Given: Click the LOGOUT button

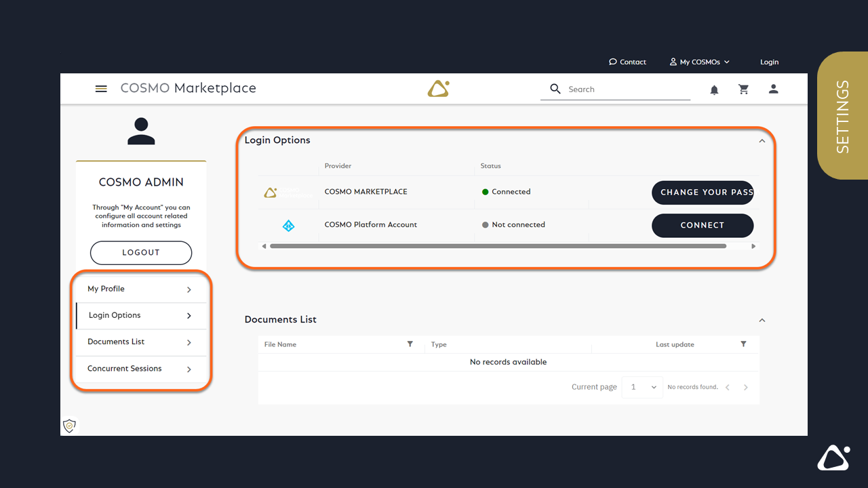Looking at the screenshot, I should [x=140, y=252].
